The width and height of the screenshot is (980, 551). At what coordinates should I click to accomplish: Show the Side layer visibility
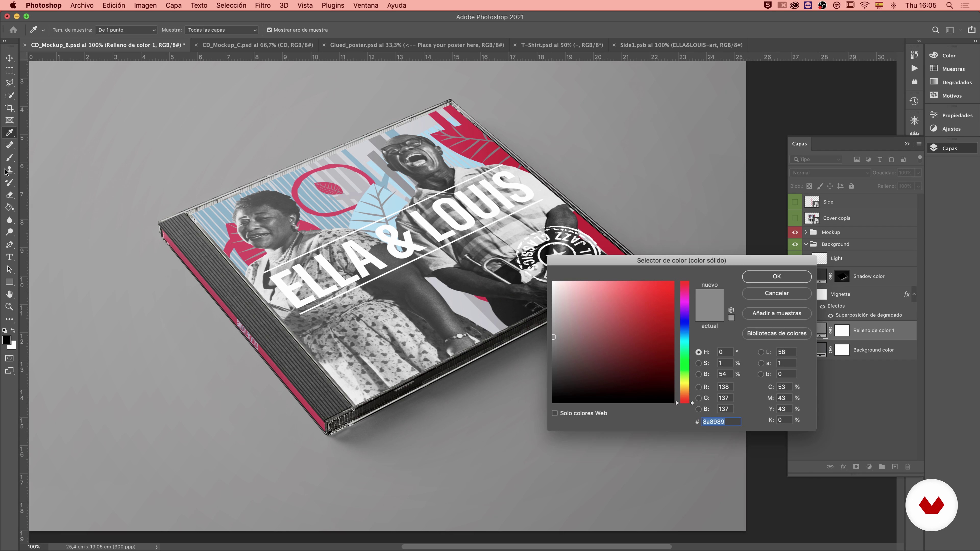[795, 202]
